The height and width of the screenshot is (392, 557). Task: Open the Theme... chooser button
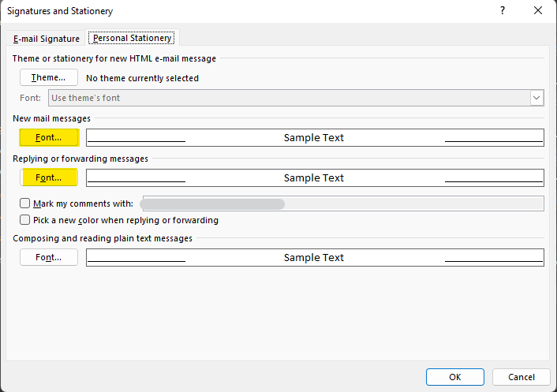tap(49, 77)
